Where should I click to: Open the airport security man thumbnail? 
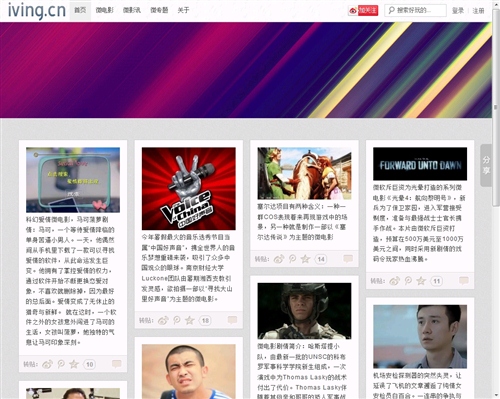[x=420, y=336]
